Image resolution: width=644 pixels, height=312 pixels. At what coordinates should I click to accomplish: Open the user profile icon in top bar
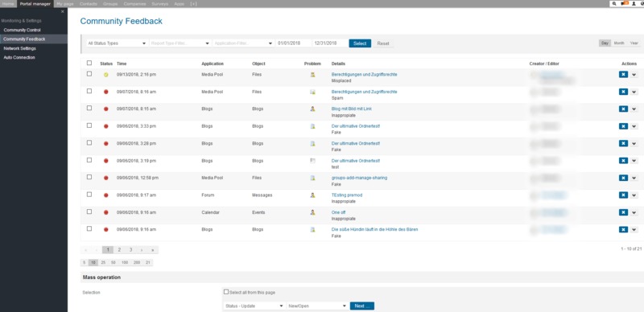pos(634,3)
